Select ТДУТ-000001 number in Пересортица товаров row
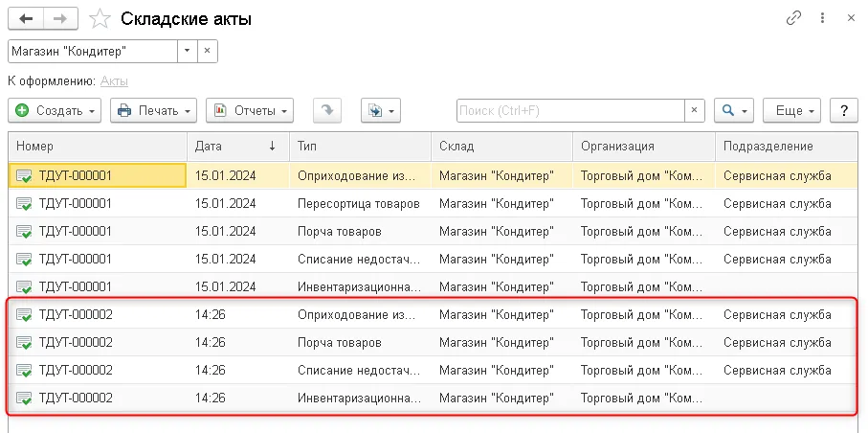Screen dimensions: 868x433 coord(76,203)
